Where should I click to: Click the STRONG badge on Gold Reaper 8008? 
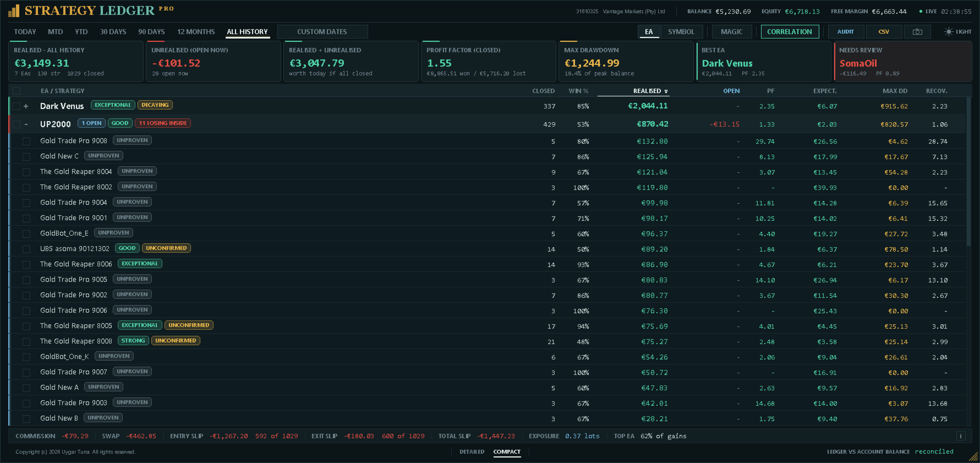click(133, 341)
